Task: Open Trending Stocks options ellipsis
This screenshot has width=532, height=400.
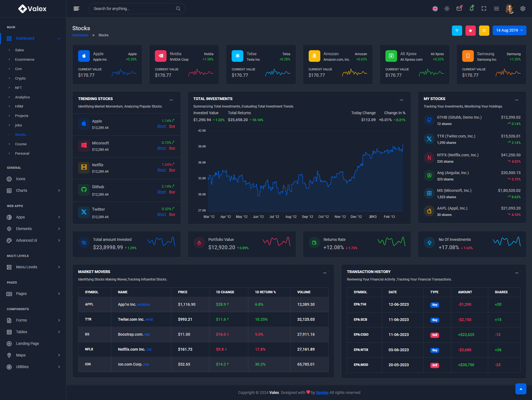Action: [x=171, y=100]
